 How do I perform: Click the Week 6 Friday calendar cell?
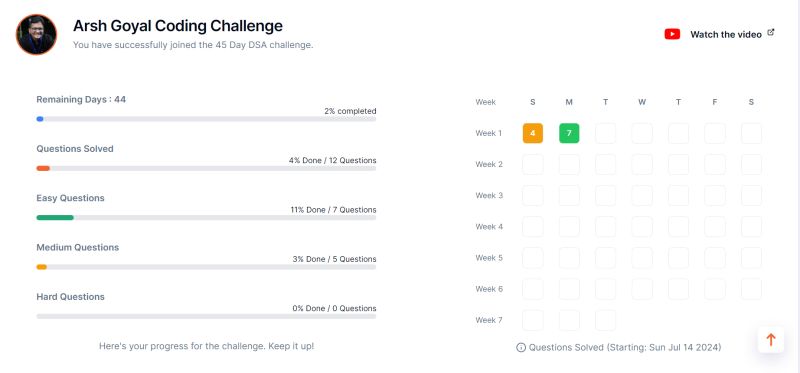pos(715,289)
